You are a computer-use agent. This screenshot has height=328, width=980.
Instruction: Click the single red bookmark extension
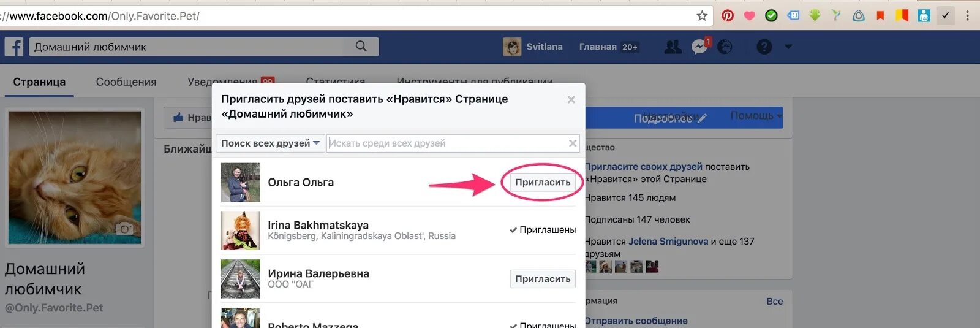[x=880, y=16]
